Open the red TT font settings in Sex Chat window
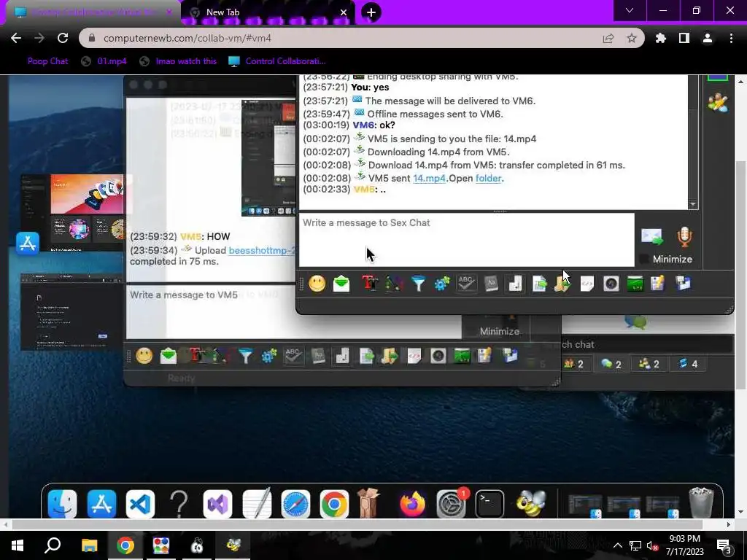747x560 pixels. click(x=370, y=284)
